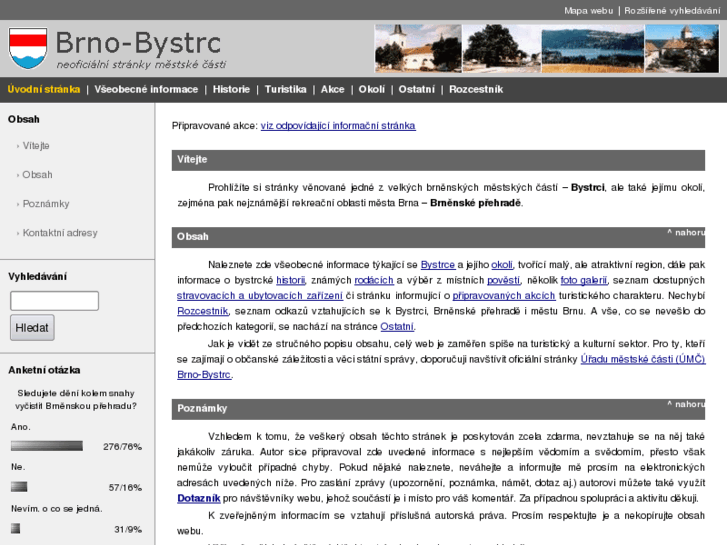Screen dimensions: 727x545
Task: Choose poll answer Nevím, o co se jedná.
Action: [57, 509]
